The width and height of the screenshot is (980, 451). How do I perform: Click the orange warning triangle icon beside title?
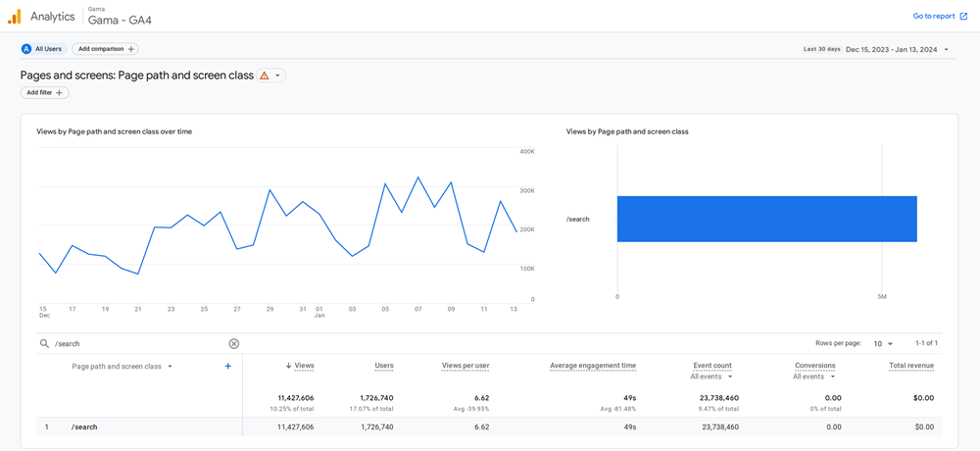(265, 75)
